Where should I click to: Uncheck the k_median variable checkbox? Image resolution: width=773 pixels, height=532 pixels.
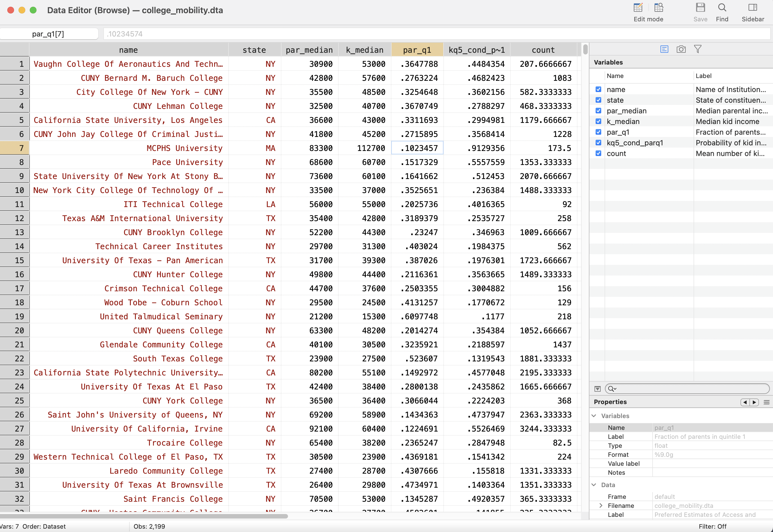tap(598, 121)
